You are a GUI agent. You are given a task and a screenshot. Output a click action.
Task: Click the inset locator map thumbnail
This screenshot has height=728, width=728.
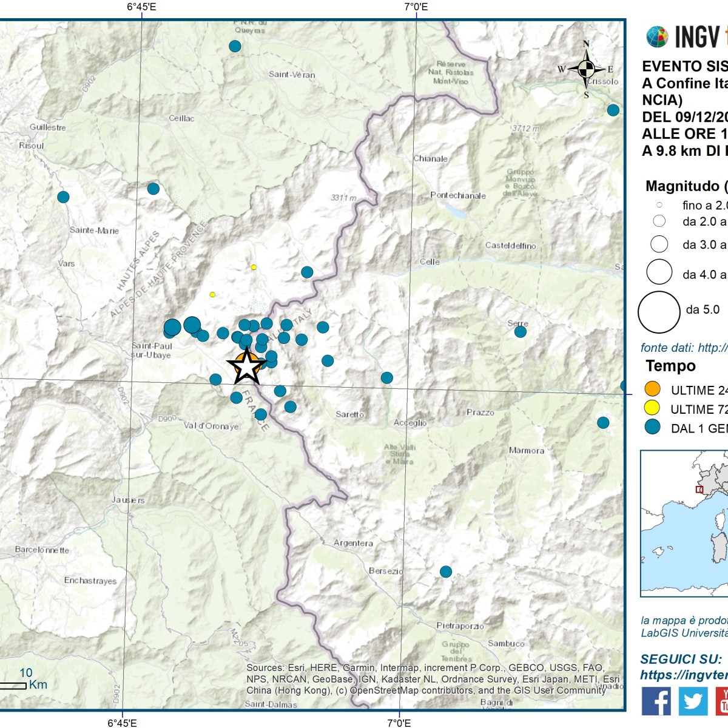[x=684, y=523]
